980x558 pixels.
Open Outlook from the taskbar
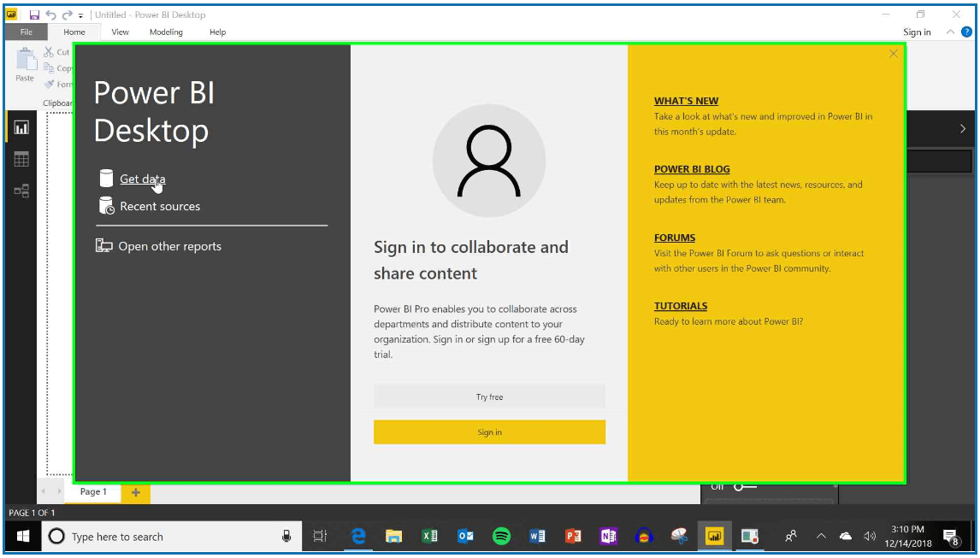[x=465, y=536]
